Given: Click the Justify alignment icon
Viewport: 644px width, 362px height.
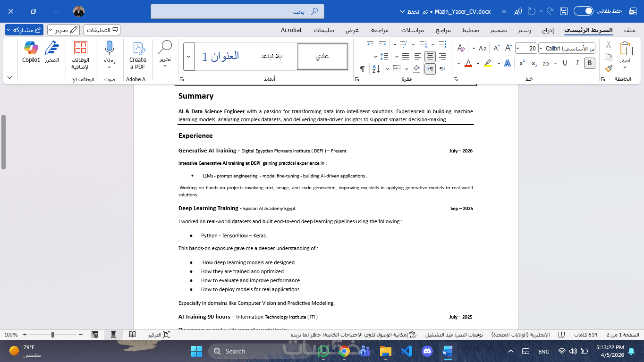Looking at the screenshot, I should click(x=405, y=57).
